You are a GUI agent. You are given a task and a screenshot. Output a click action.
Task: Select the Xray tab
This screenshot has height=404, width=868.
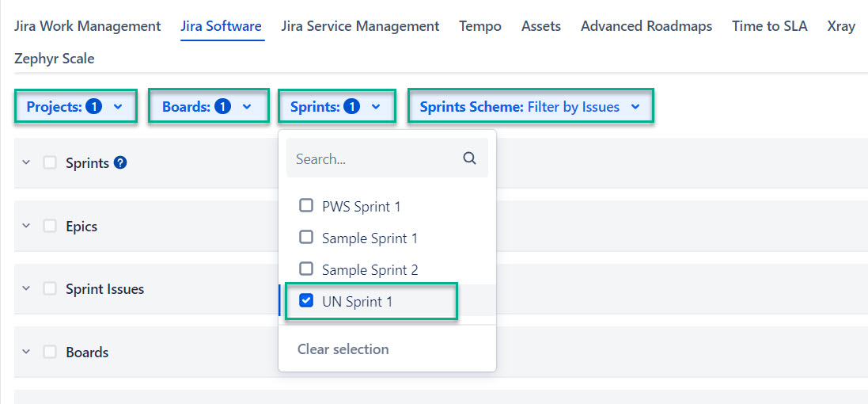pyautogui.click(x=841, y=25)
